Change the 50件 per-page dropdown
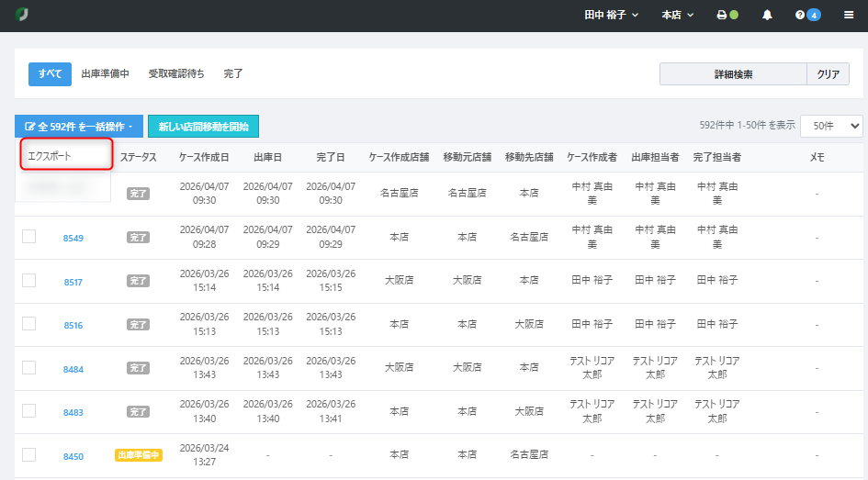868x480 pixels. click(x=830, y=126)
